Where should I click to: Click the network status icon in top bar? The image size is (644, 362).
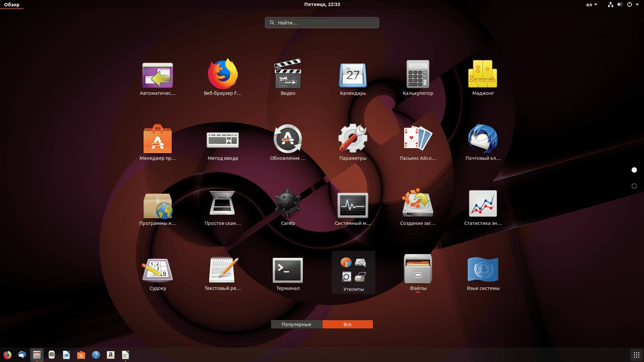point(610,4)
